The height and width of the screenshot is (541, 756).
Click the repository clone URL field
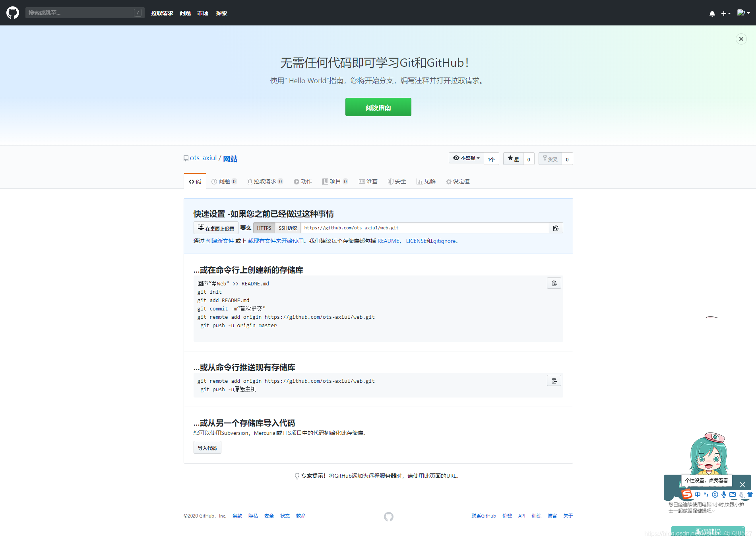tap(425, 228)
